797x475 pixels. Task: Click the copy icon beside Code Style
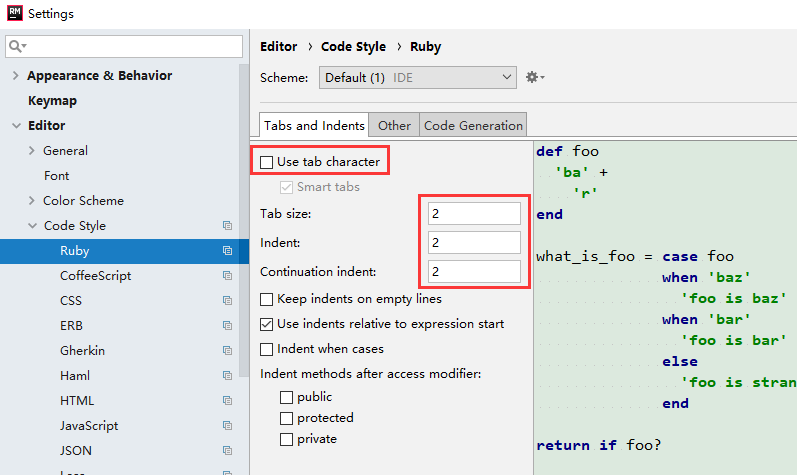coord(228,226)
